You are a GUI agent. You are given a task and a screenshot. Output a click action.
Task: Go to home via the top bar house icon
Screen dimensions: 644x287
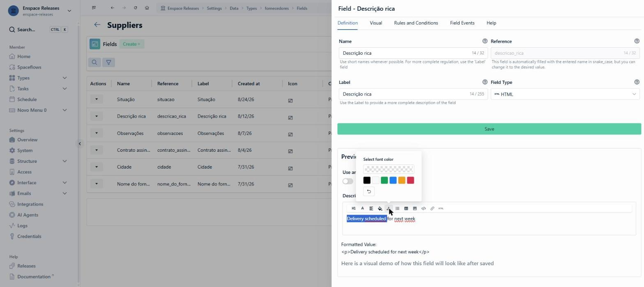pyautogui.click(x=147, y=8)
